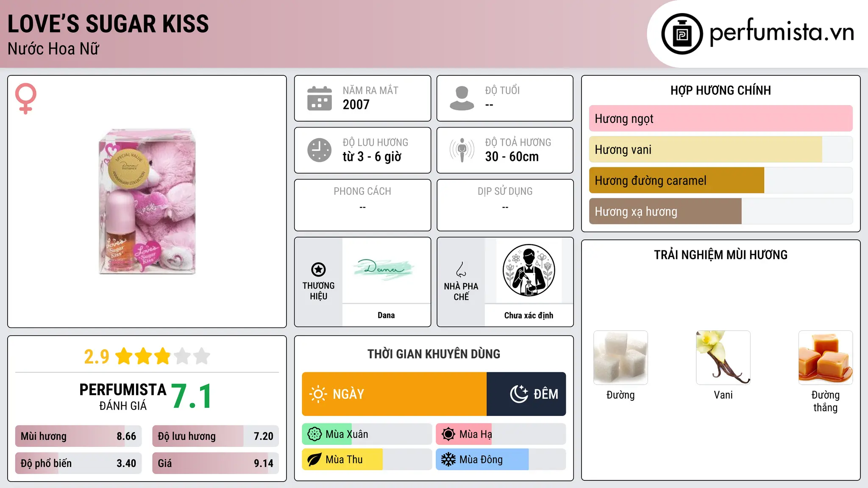Click the Hương đường caramel accord bar
Image resolution: width=868 pixels, height=488 pixels.
[x=721, y=180]
